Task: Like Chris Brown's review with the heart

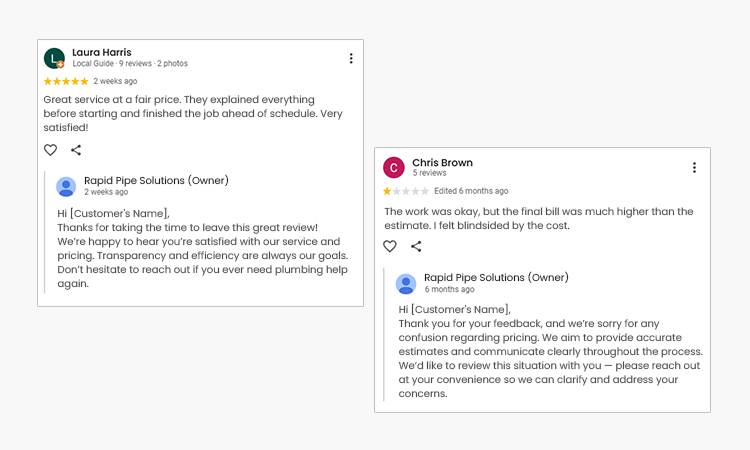Action: tap(390, 246)
